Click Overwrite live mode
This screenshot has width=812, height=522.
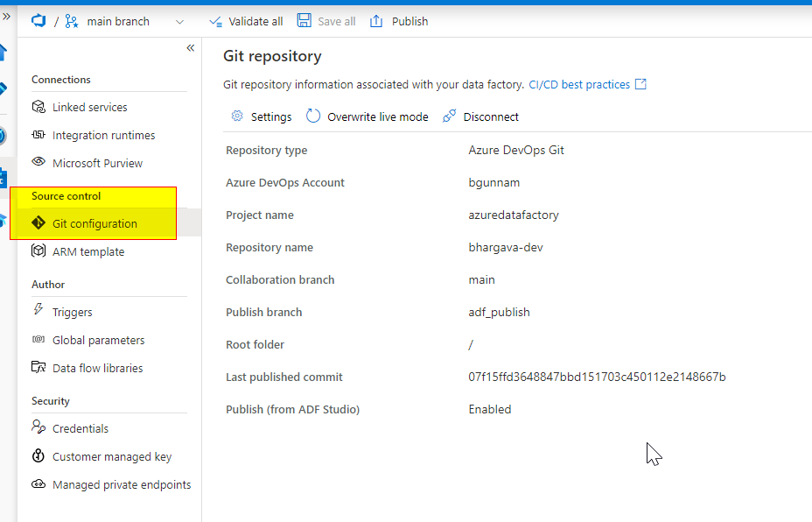[x=377, y=117]
